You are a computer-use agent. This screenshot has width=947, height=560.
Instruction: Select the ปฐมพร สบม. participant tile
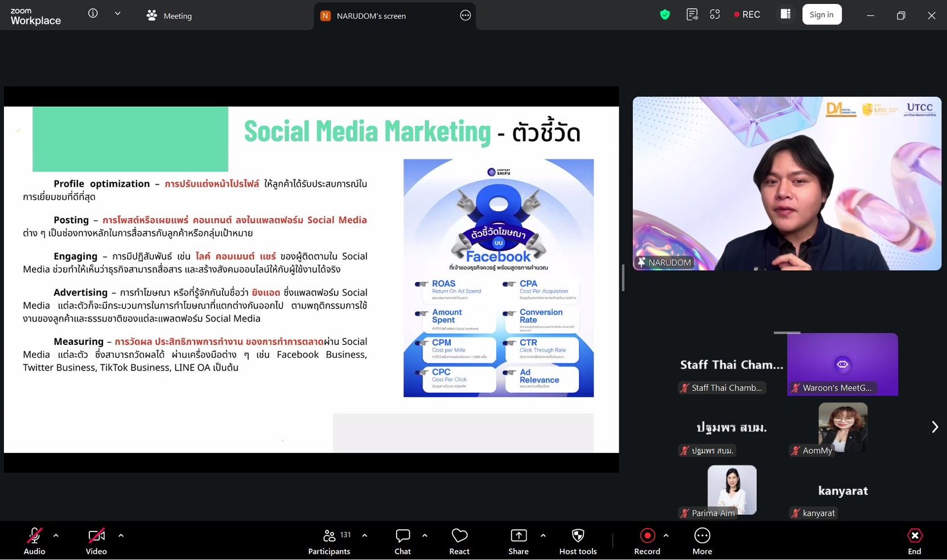732,427
